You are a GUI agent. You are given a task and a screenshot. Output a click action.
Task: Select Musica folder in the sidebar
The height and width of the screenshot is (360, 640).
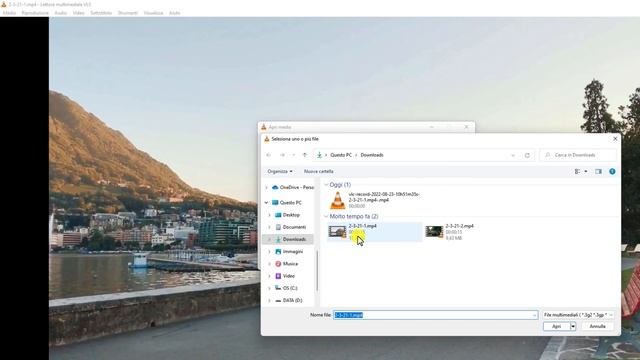pyautogui.click(x=286, y=264)
